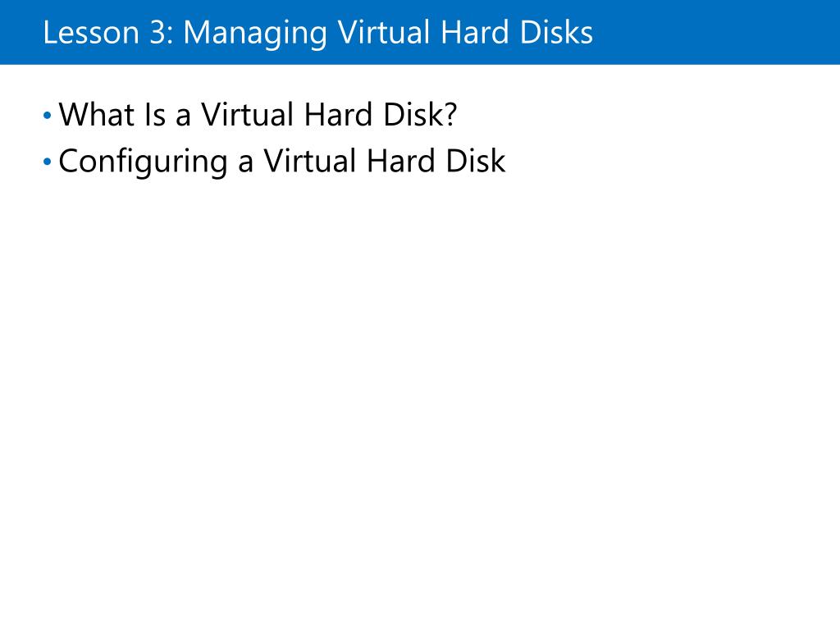
Task: Click the word "Is" in first bullet
Action: (155, 114)
